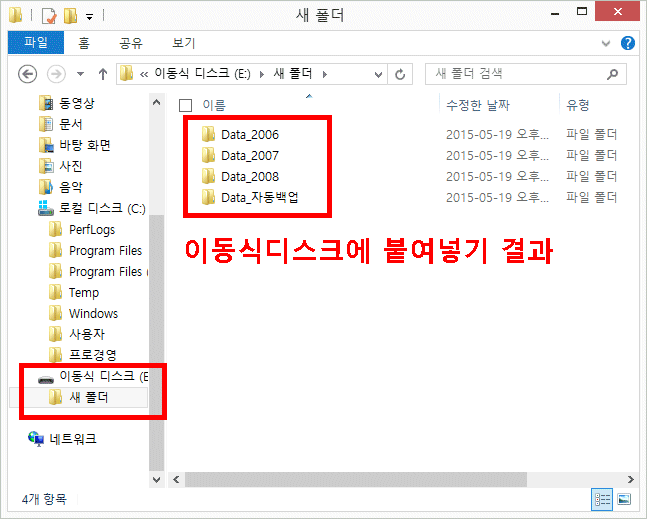Image resolution: width=647 pixels, height=519 pixels.
Task: Open the recent locations dropdown
Action: 80,74
